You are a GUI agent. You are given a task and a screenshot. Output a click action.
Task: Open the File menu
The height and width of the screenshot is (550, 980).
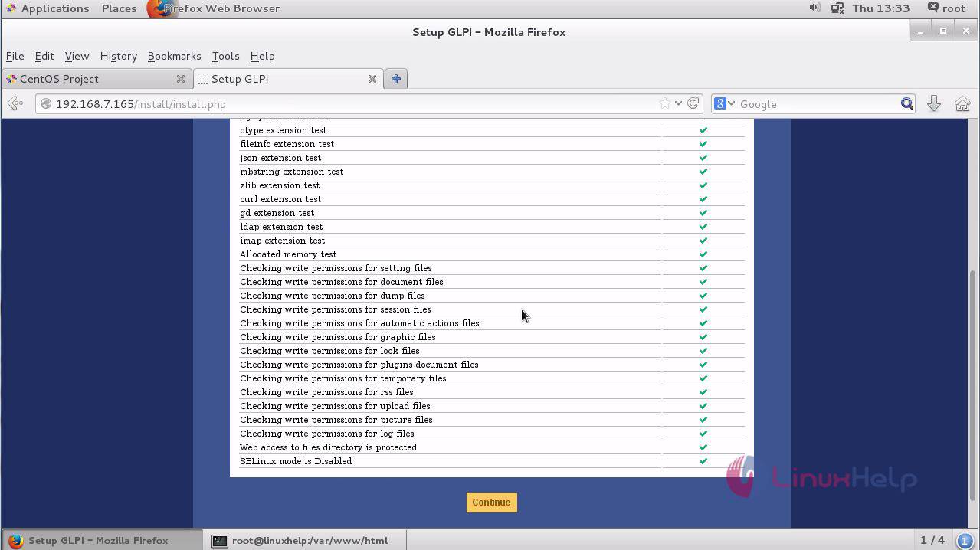15,56
